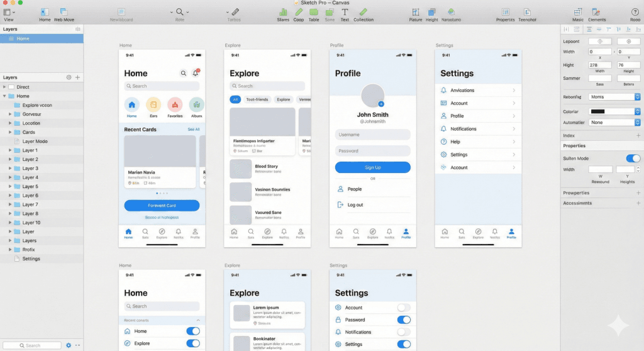This screenshot has width=644, height=351.
Task: Open the Reborifag Momis dropdown
Action: pos(614,97)
